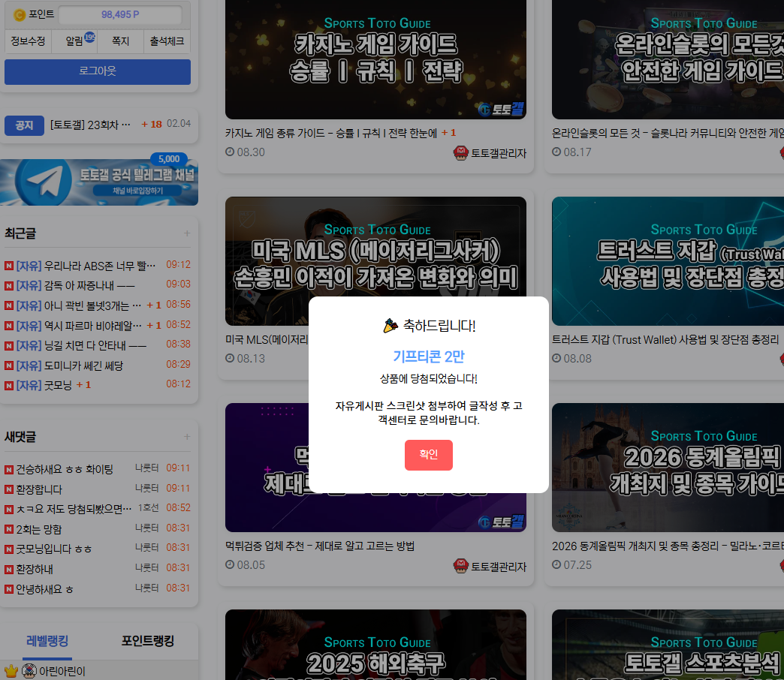Open 정보수정 profile edit tab
This screenshot has height=680, width=784.
coord(28,41)
